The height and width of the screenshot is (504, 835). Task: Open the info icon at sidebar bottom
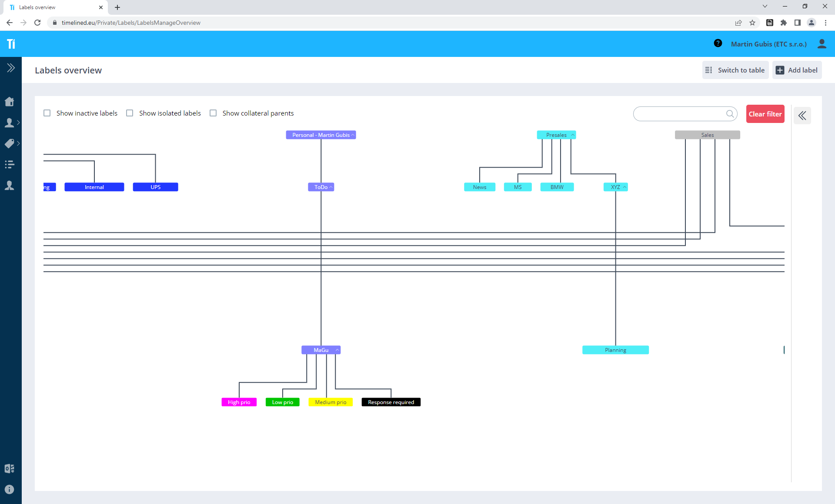coord(10,490)
